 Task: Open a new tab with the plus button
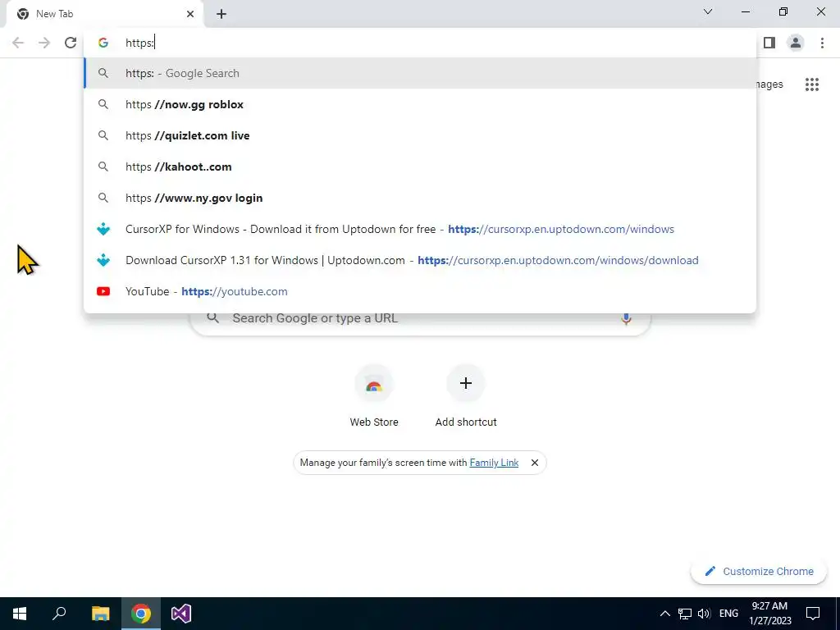coord(221,14)
